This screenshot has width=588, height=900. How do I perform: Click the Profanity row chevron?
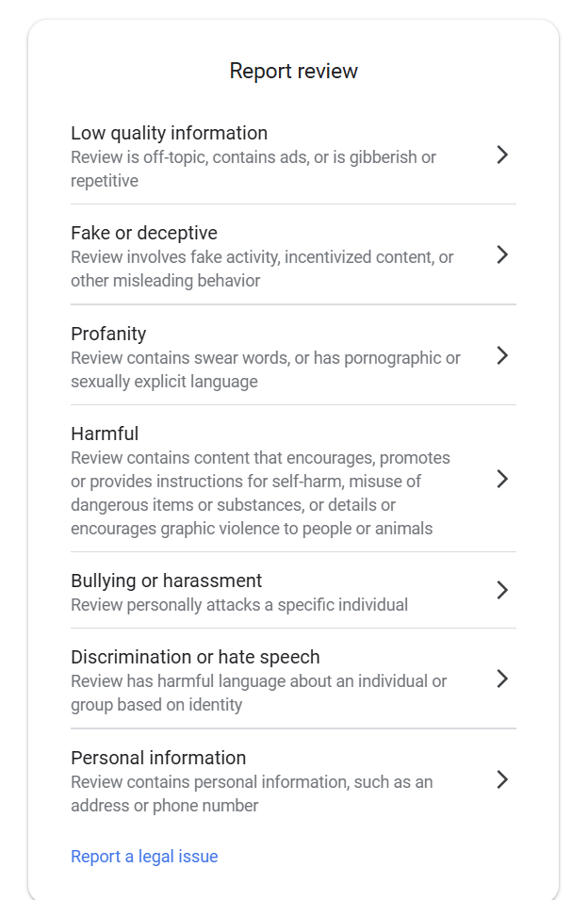502,356
